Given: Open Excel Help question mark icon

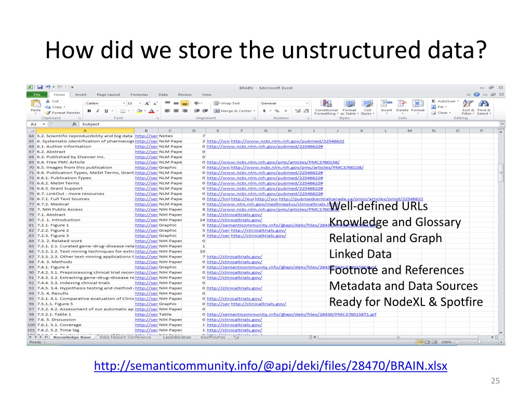Looking at the screenshot, I should 477,95.
